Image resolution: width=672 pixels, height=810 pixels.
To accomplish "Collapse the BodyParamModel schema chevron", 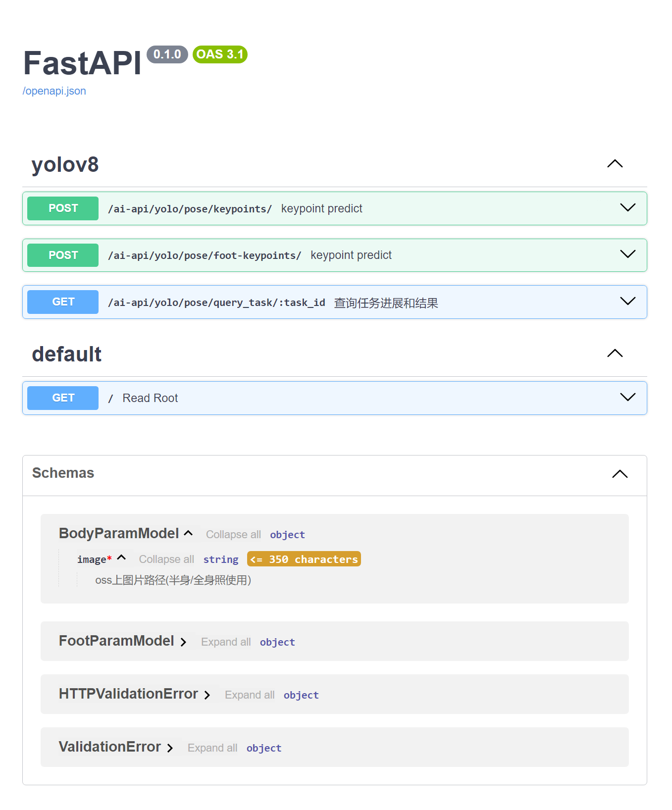I will [188, 533].
